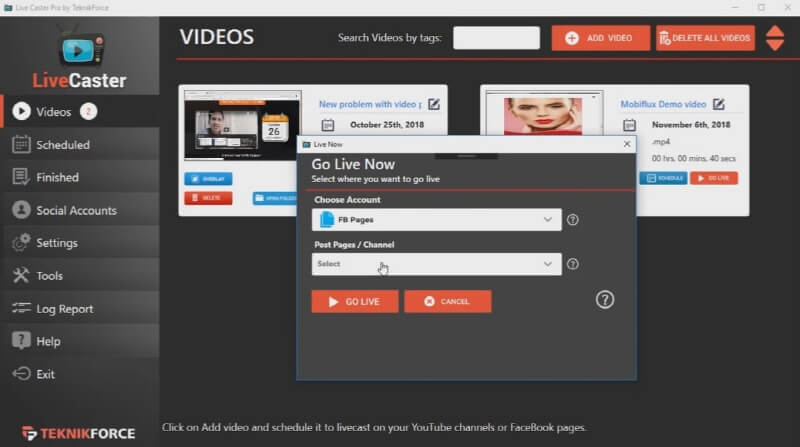Open the Tools section
This screenshot has width=800, height=447.
pyautogui.click(x=81, y=276)
